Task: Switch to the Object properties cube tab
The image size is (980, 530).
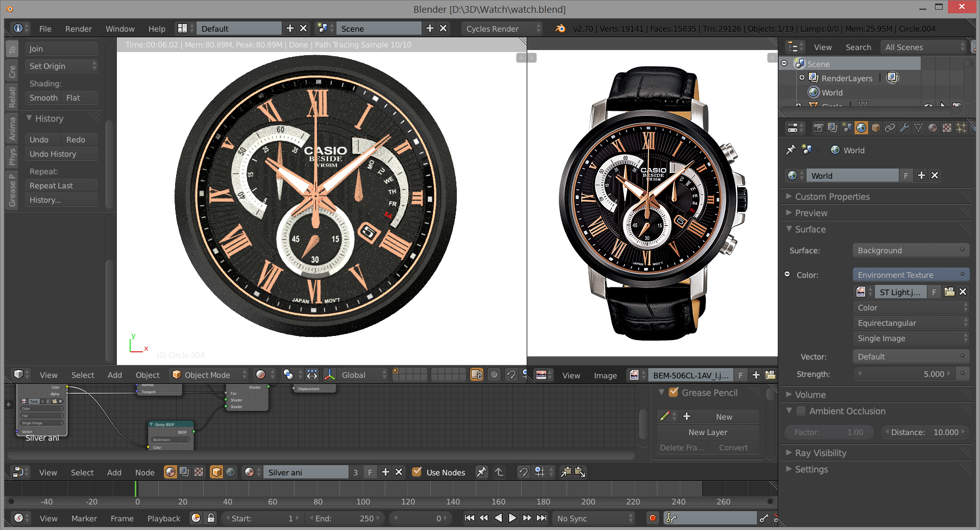Action: pyautogui.click(x=876, y=128)
